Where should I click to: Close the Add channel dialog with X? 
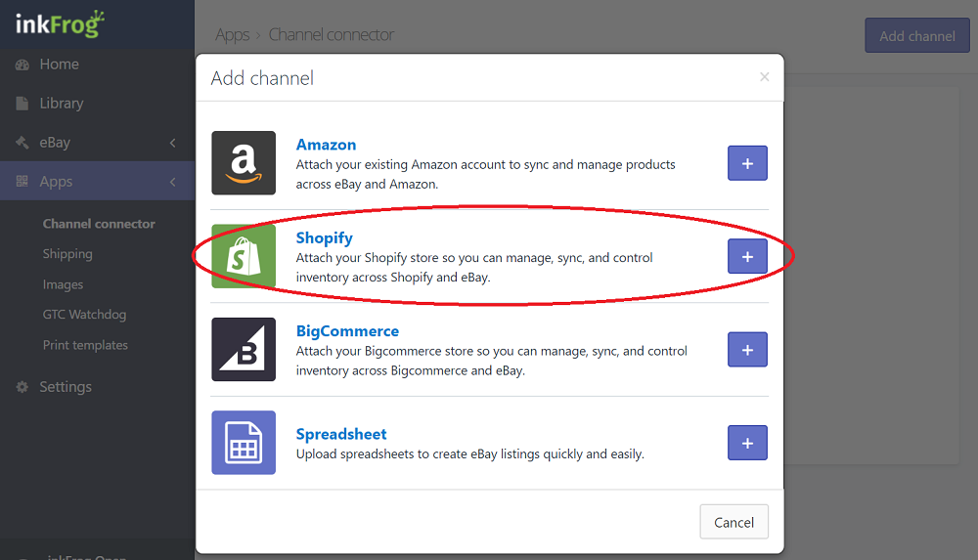764,76
